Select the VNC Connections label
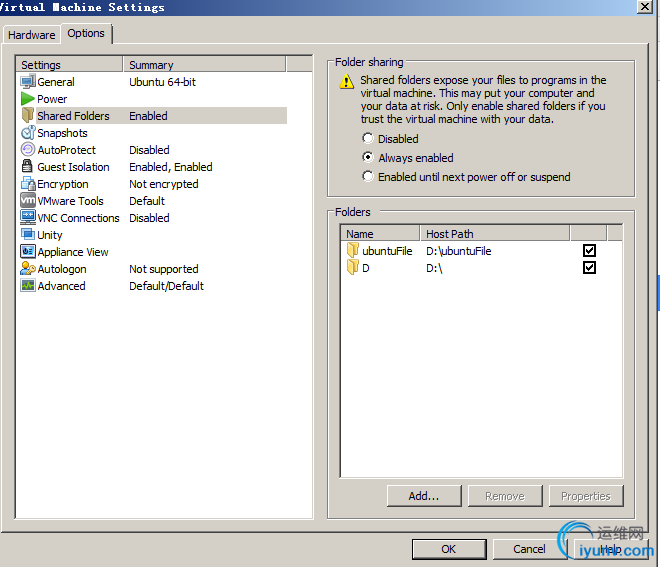Image resolution: width=660 pixels, height=567 pixels. point(78,218)
